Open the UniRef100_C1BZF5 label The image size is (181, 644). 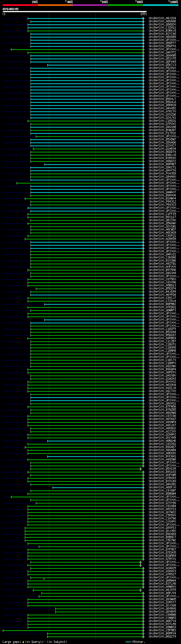click(x=162, y=329)
